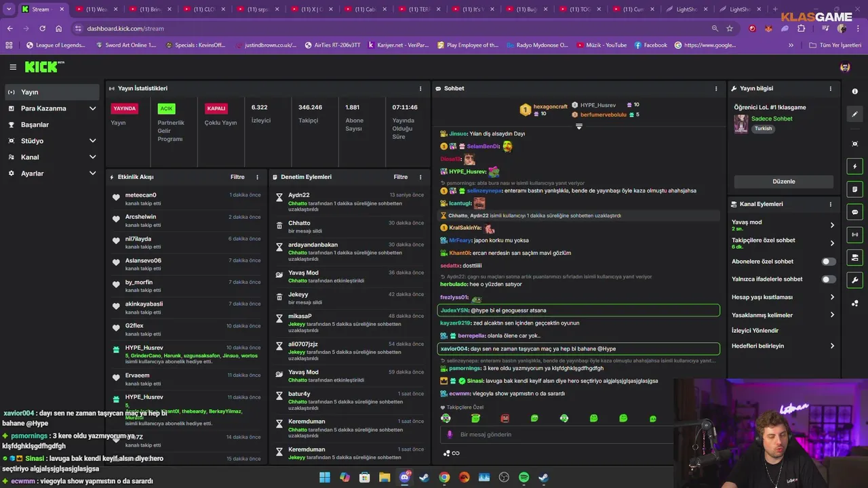
Task: Toggle the broadcast signal widget icon
Action: (x=854, y=235)
